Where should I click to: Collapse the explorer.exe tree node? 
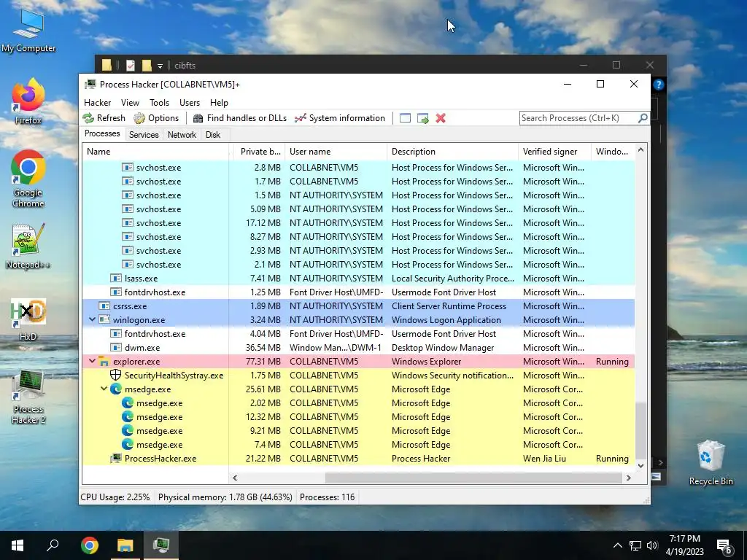pyautogui.click(x=93, y=361)
